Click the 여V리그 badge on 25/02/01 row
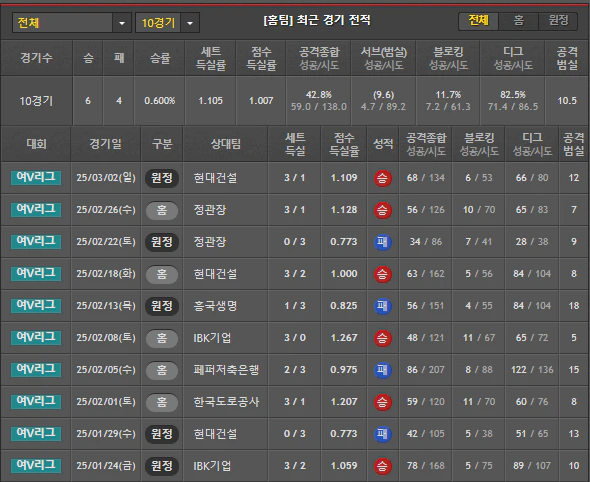The image size is (590, 482). coord(36,401)
